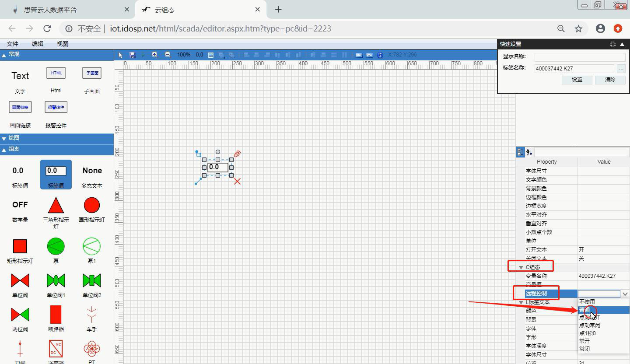The image size is (630, 364).
Task: Open the 文件 menu
Action: point(12,44)
